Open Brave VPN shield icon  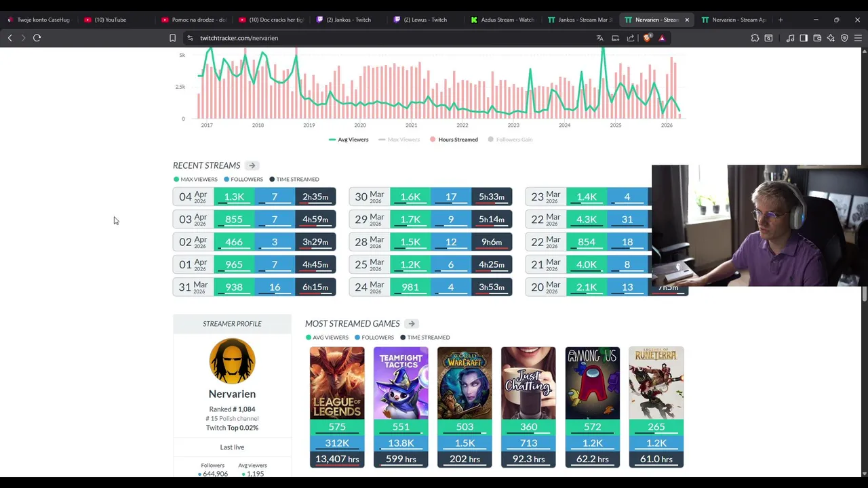coord(844,38)
